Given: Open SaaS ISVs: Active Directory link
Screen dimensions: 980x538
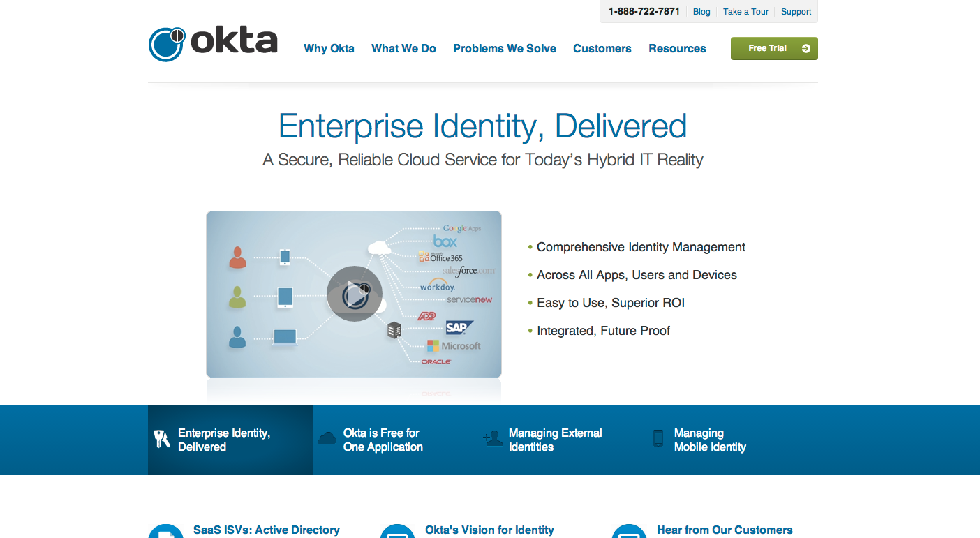Looking at the screenshot, I should pyautogui.click(x=267, y=530).
